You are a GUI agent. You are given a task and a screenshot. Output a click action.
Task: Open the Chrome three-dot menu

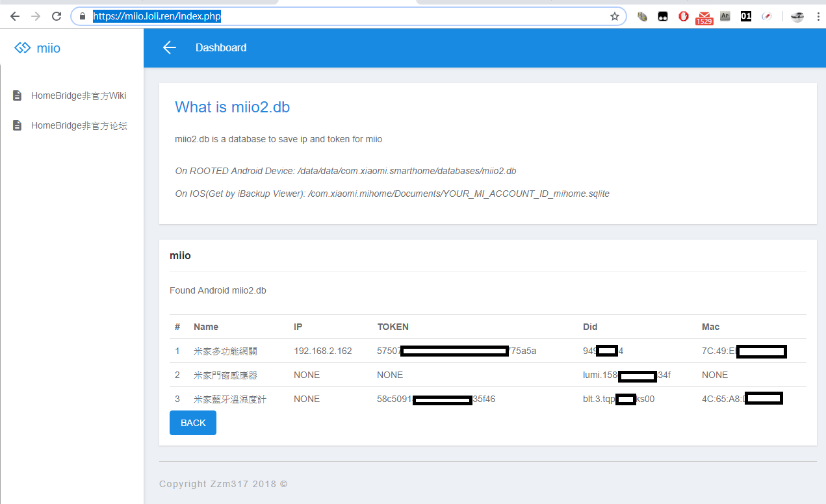point(818,17)
